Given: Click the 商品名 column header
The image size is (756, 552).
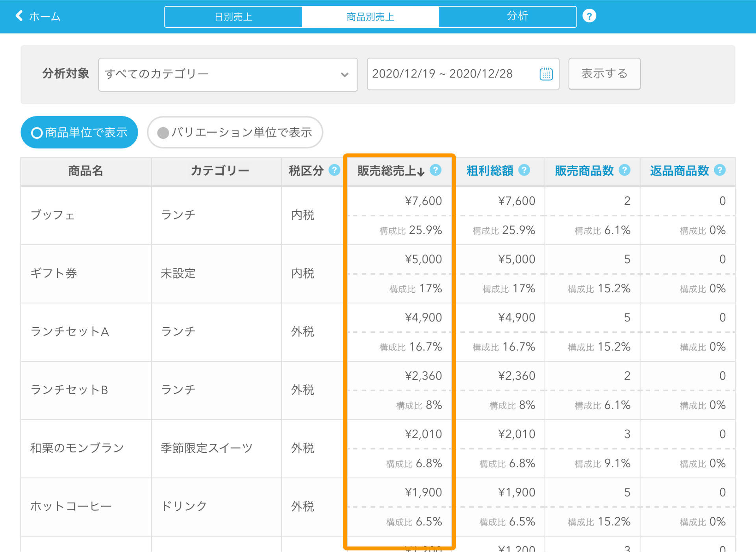Looking at the screenshot, I should click(85, 171).
